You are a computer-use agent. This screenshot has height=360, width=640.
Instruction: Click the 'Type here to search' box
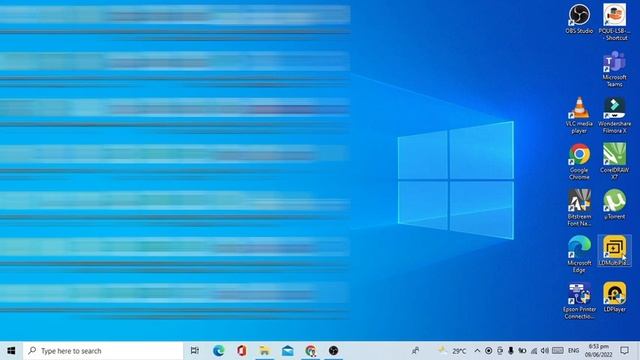point(103,351)
